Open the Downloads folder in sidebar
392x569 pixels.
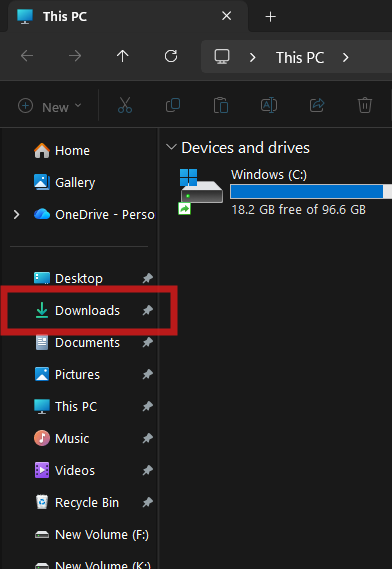click(77, 310)
